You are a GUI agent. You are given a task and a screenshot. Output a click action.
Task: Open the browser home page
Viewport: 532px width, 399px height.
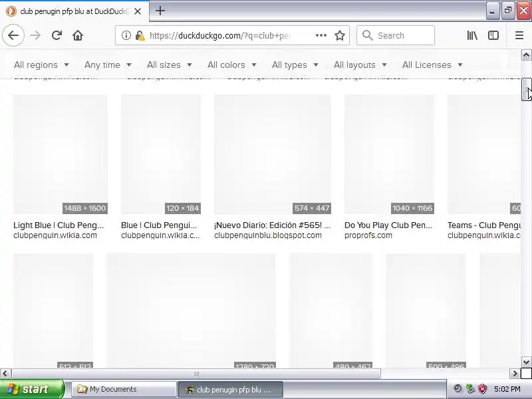point(78,35)
